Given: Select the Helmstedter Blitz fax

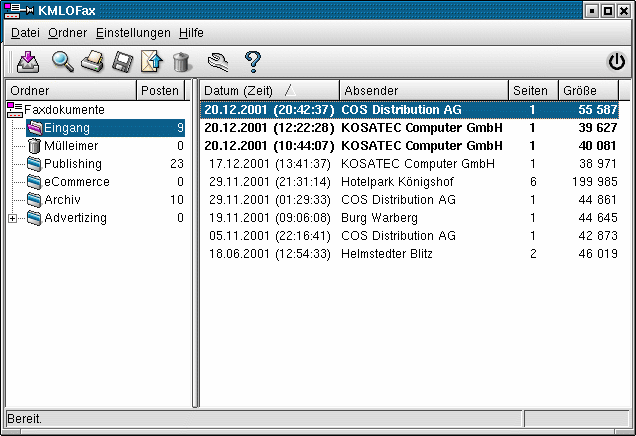Looking at the screenshot, I should coord(410,254).
